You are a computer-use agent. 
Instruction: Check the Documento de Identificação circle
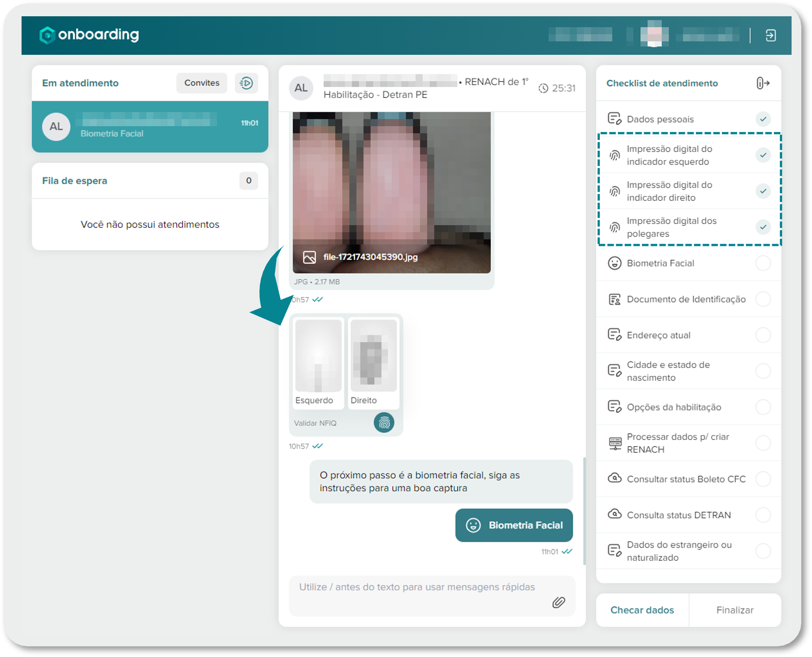click(x=763, y=299)
